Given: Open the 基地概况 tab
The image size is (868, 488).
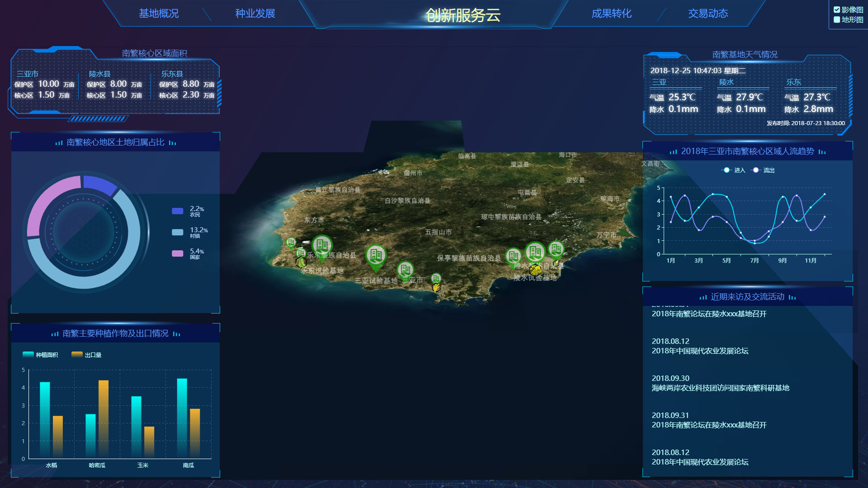Looking at the screenshot, I should coord(159,14).
